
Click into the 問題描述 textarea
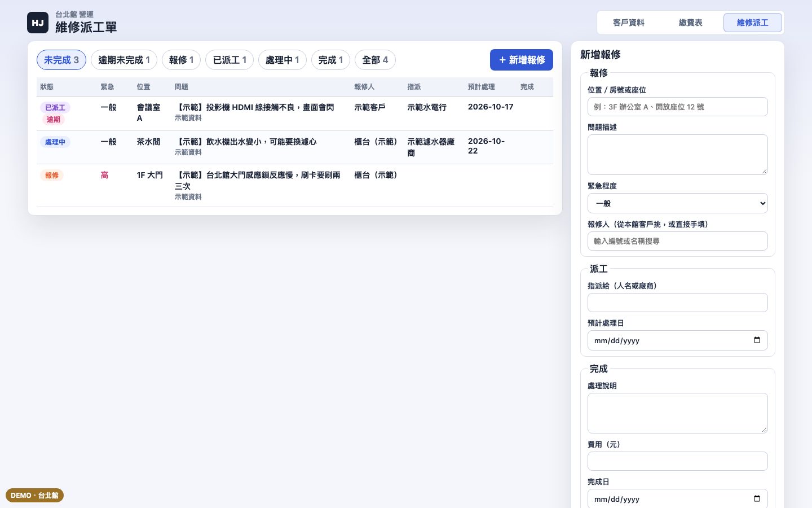click(678, 155)
